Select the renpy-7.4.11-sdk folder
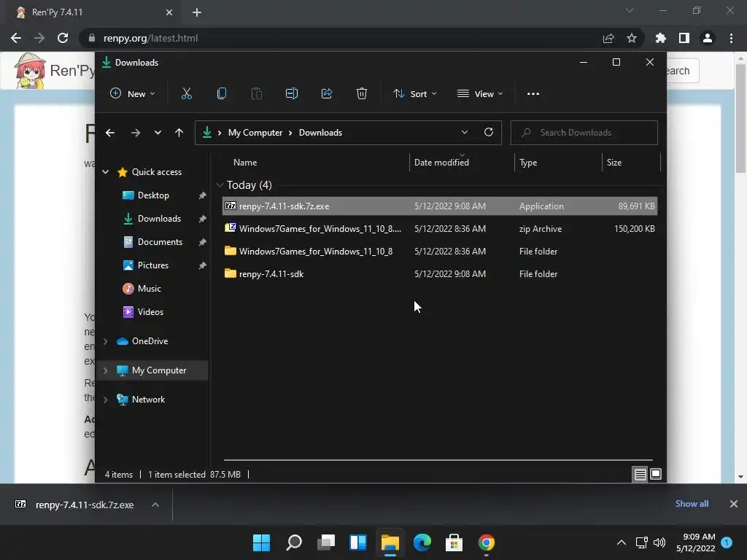The image size is (747, 560). [440, 274]
